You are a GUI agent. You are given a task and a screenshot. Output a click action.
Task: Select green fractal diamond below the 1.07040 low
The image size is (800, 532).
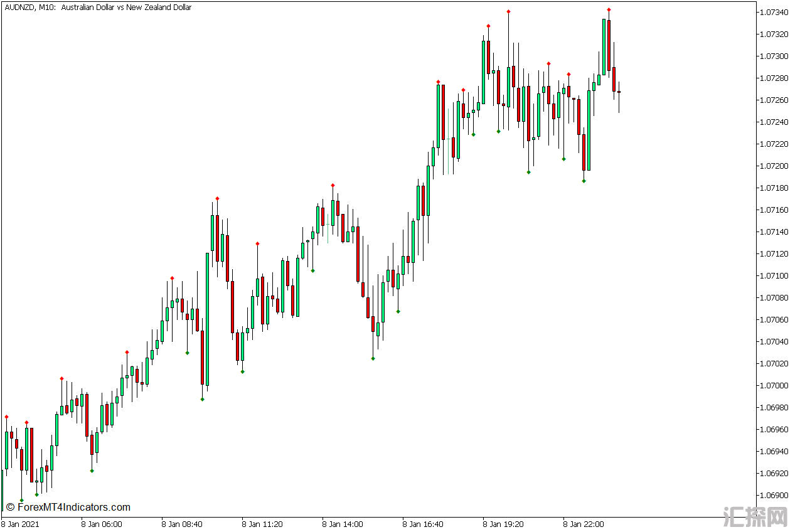[373, 358]
